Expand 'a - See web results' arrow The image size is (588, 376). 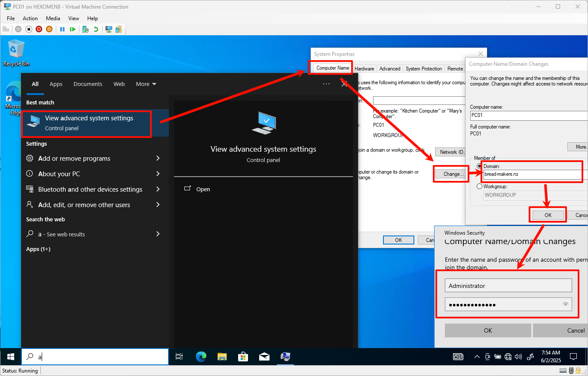click(158, 234)
